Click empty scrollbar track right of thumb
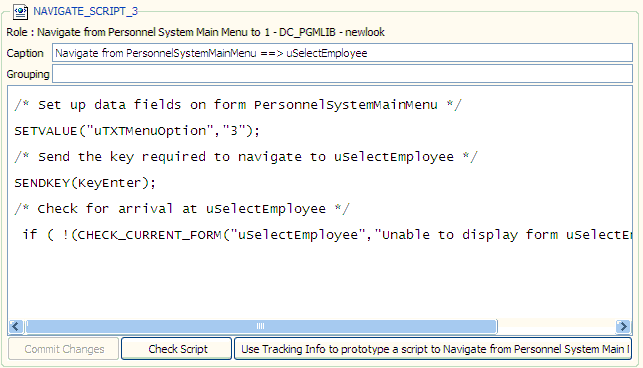The height and width of the screenshot is (368, 643). [x=556, y=327]
